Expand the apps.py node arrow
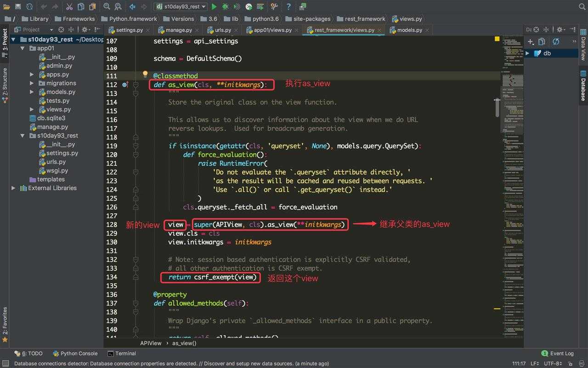 [x=32, y=75]
